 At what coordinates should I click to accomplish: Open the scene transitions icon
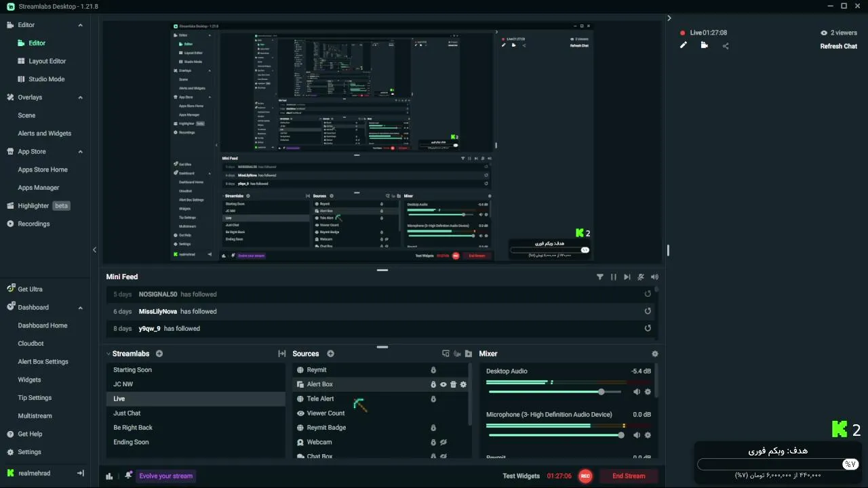(x=282, y=354)
